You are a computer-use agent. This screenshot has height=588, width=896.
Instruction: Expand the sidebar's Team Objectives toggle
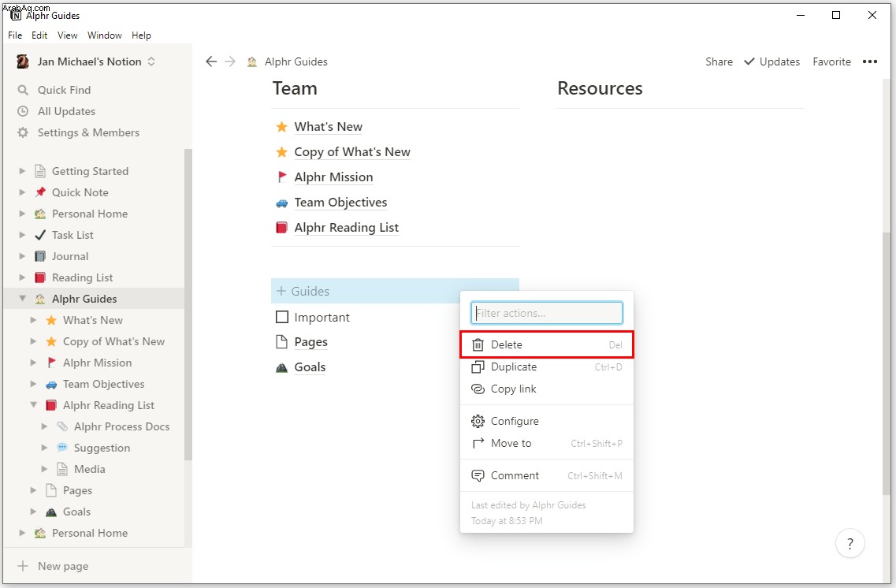33,384
